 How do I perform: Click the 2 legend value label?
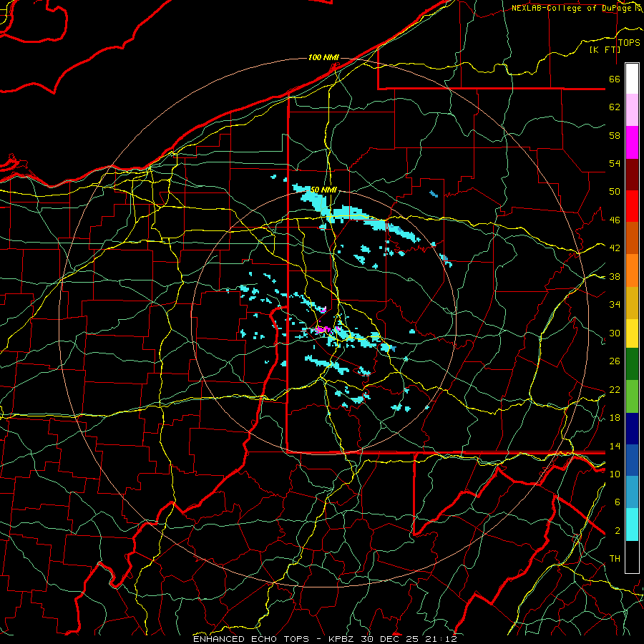(x=617, y=530)
